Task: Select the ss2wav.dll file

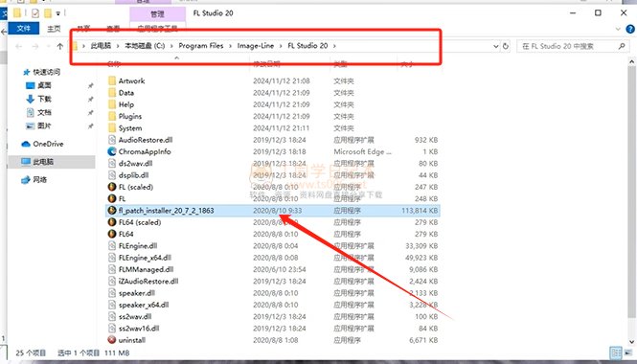Action: click(135, 316)
